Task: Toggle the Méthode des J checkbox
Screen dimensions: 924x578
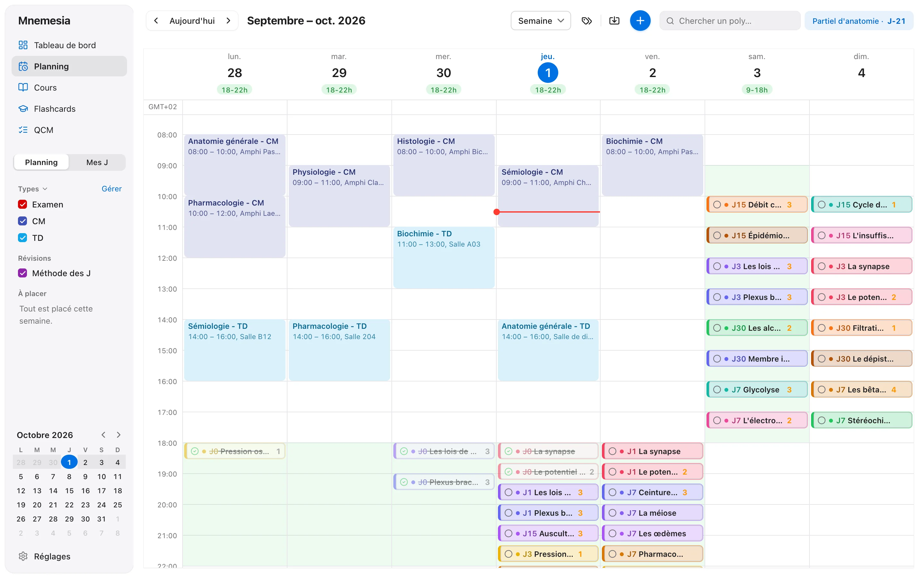Action: (22, 273)
